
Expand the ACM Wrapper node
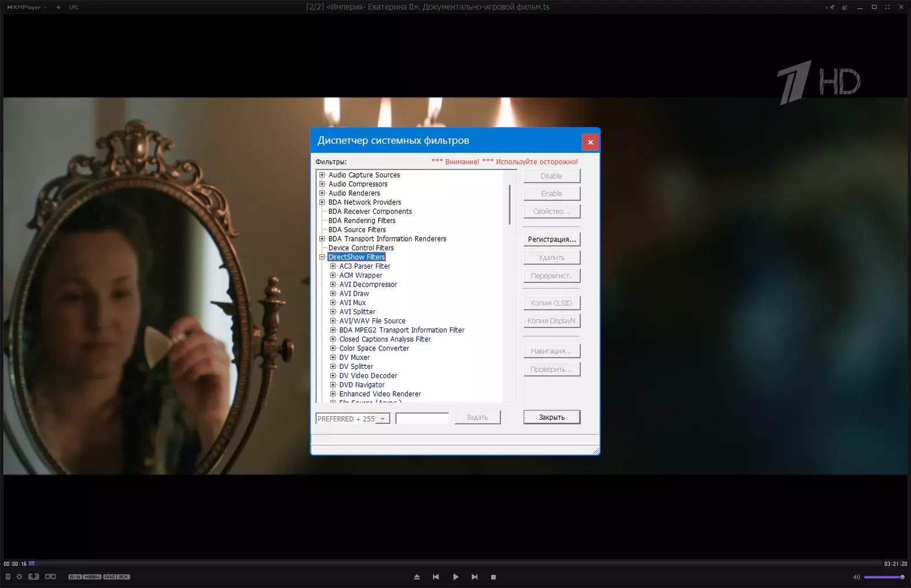coord(333,276)
